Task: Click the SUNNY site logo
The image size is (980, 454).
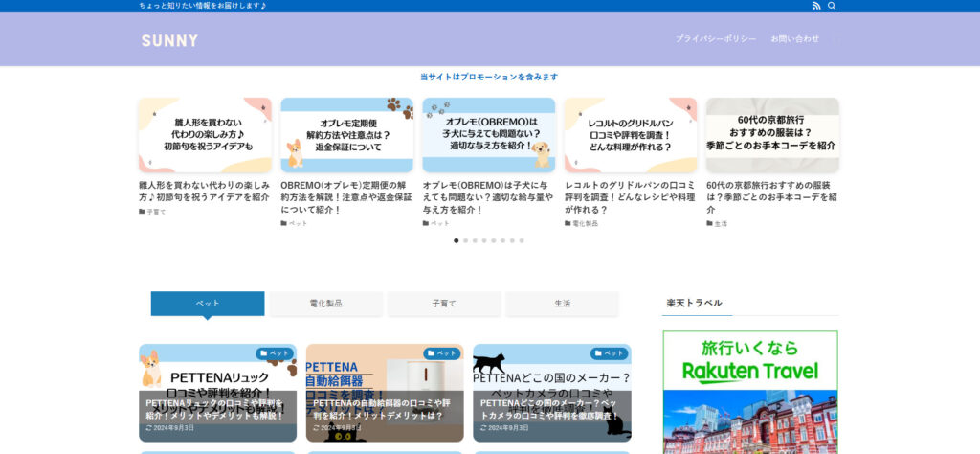Action: [169, 40]
